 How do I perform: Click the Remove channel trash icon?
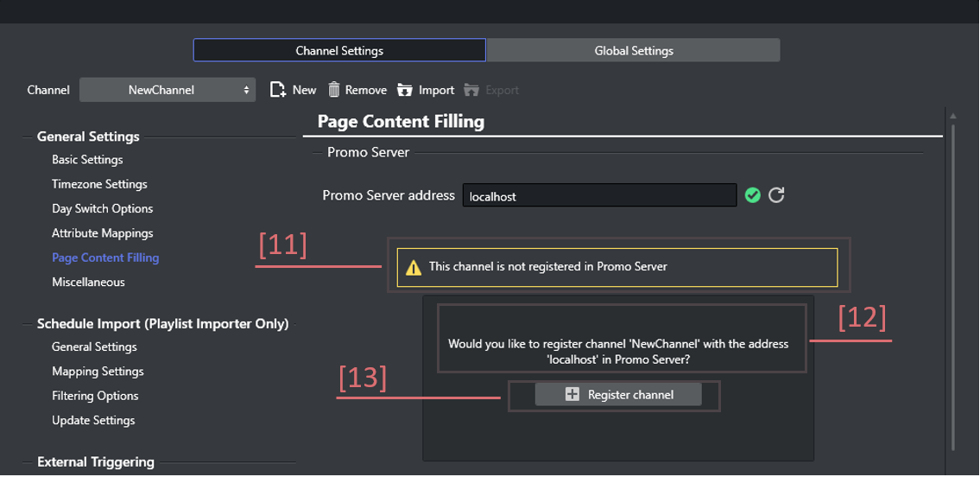334,90
